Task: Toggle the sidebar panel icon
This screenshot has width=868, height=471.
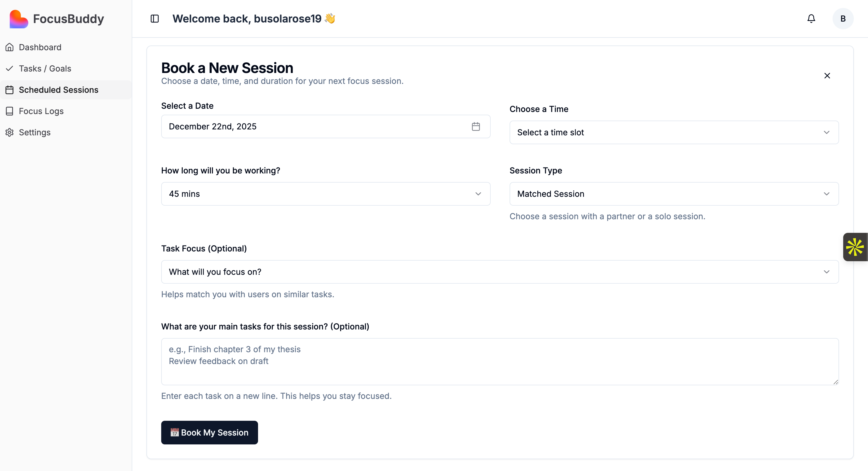Action: (155, 19)
